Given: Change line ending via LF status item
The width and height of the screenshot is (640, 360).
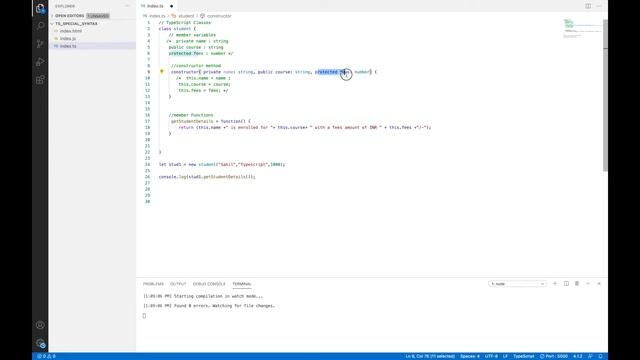Looking at the screenshot, I should 505,356.
